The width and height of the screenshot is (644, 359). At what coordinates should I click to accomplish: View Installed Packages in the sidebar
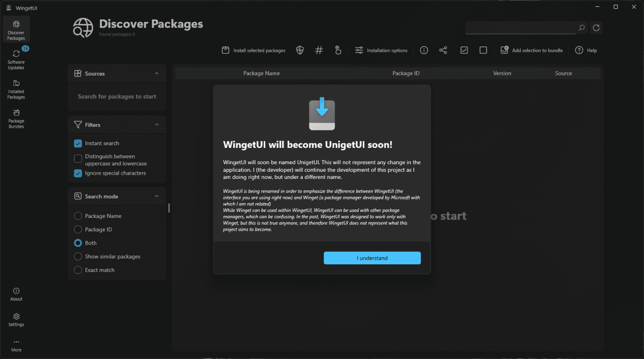click(16, 88)
